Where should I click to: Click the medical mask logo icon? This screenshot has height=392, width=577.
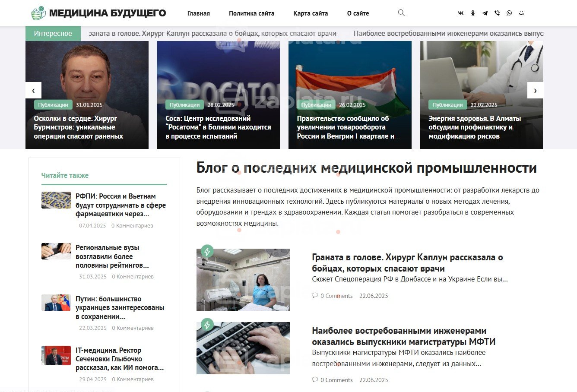click(39, 13)
